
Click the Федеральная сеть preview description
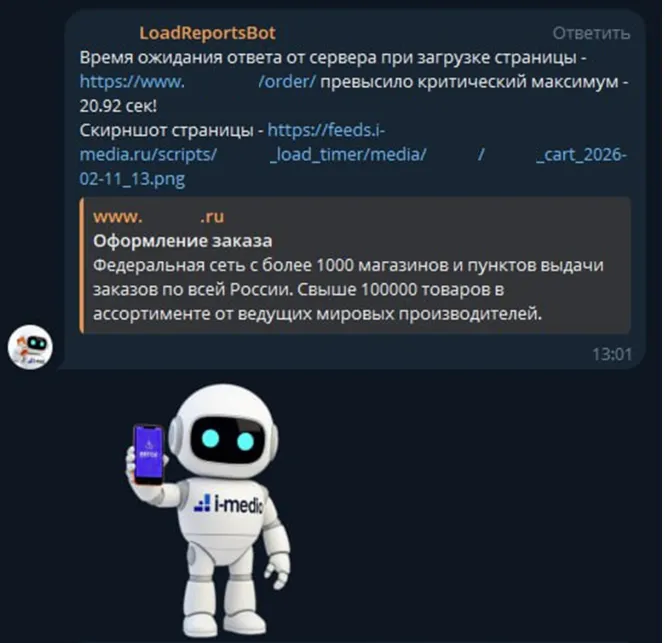pos(348,289)
